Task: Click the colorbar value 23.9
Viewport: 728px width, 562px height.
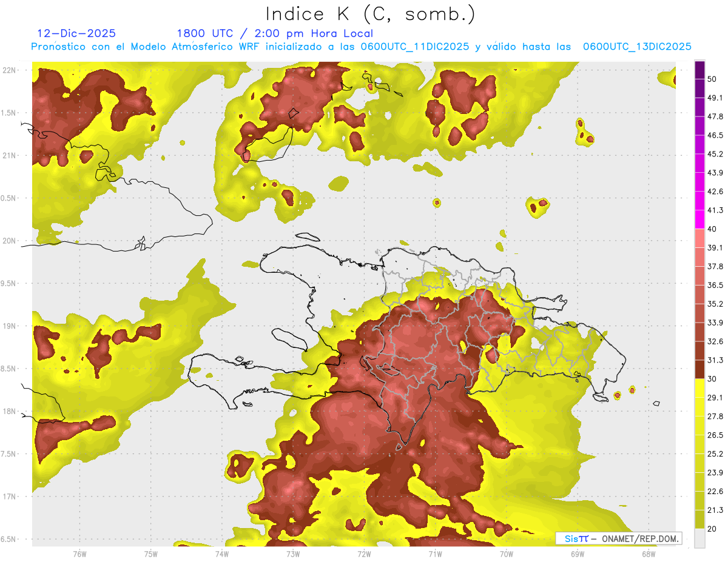Action: click(715, 473)
